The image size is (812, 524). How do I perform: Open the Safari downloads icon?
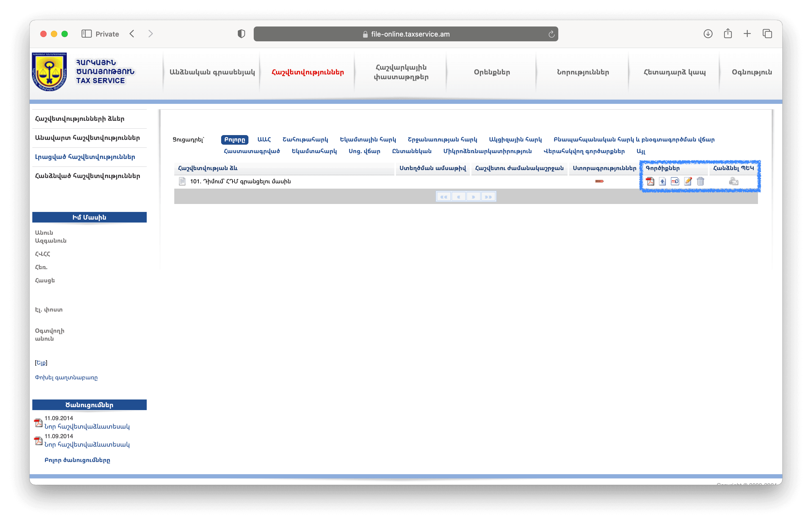click(x=708, y=34)
